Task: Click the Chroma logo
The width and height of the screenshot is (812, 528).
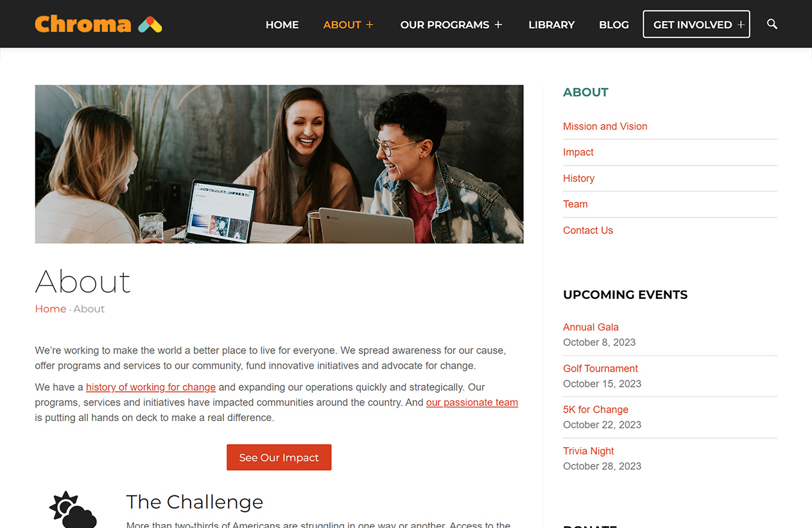Action: (x=98, y=24)
